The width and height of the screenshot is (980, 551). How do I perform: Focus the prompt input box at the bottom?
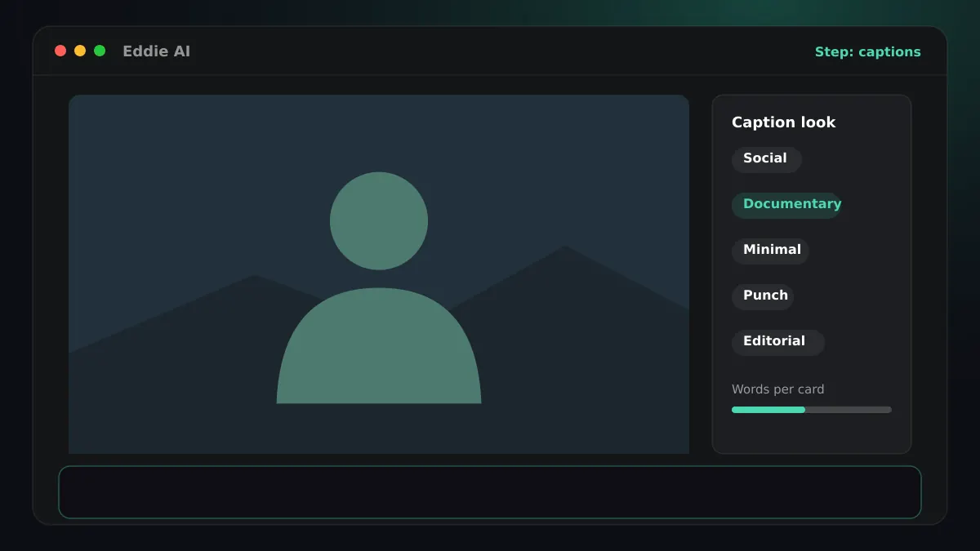click(x=490, y=492)
